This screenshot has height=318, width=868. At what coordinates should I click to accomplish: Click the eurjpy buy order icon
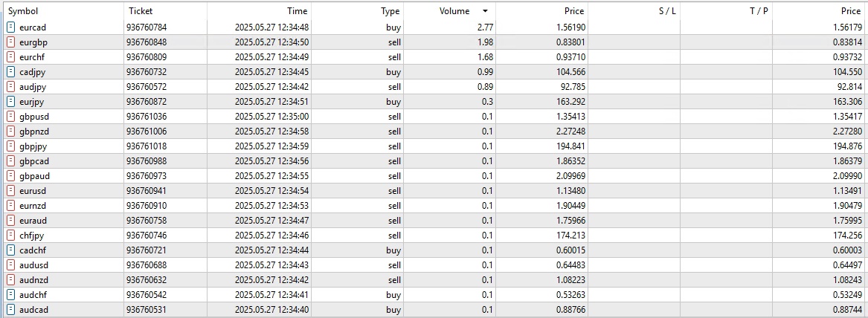click(10, 102)
